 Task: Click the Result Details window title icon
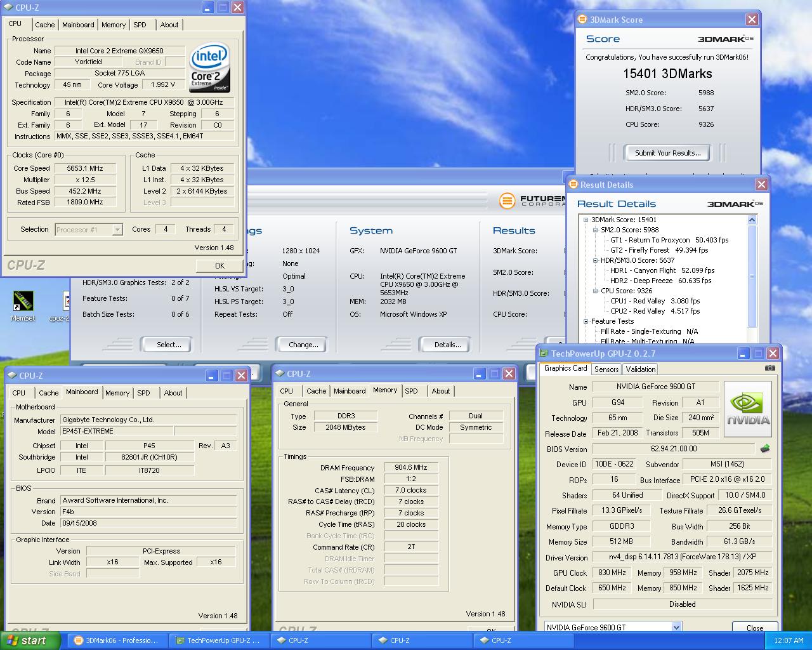pos(573,185)
